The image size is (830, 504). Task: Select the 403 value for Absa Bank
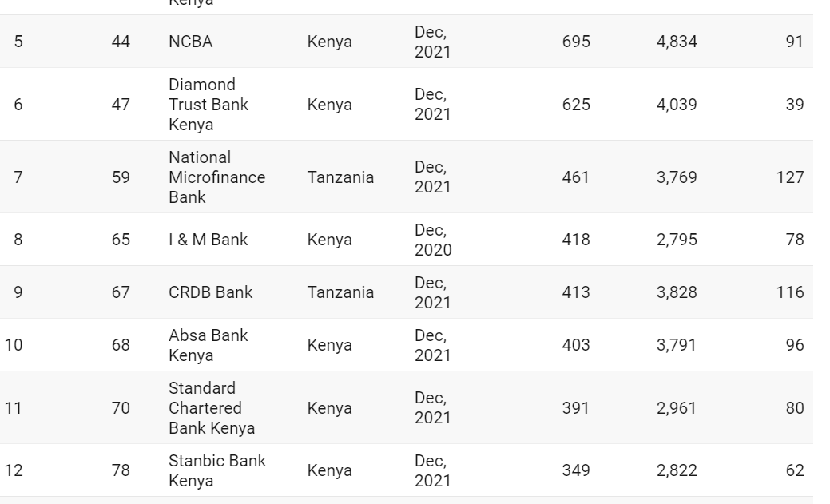click(576, 345)
